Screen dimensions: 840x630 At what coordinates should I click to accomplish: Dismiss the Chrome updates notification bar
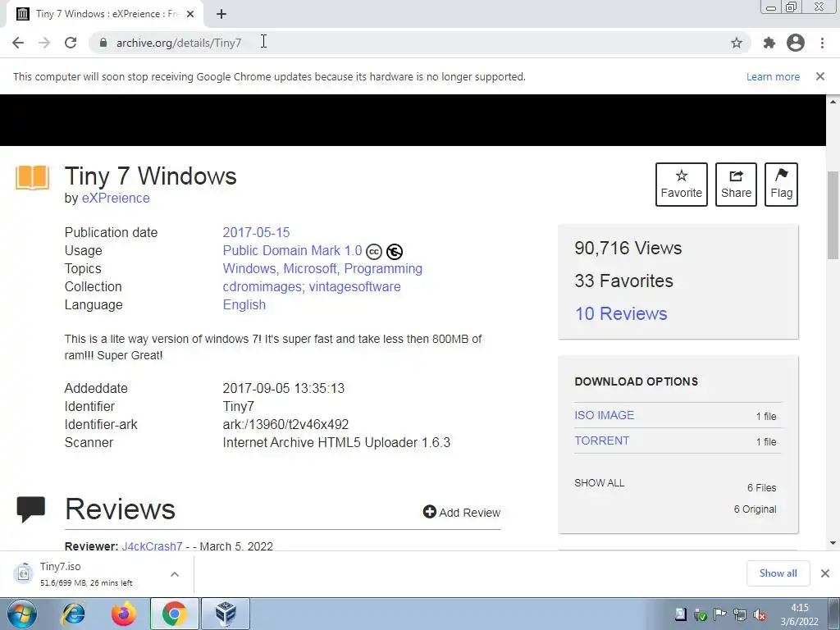(820, 76)
